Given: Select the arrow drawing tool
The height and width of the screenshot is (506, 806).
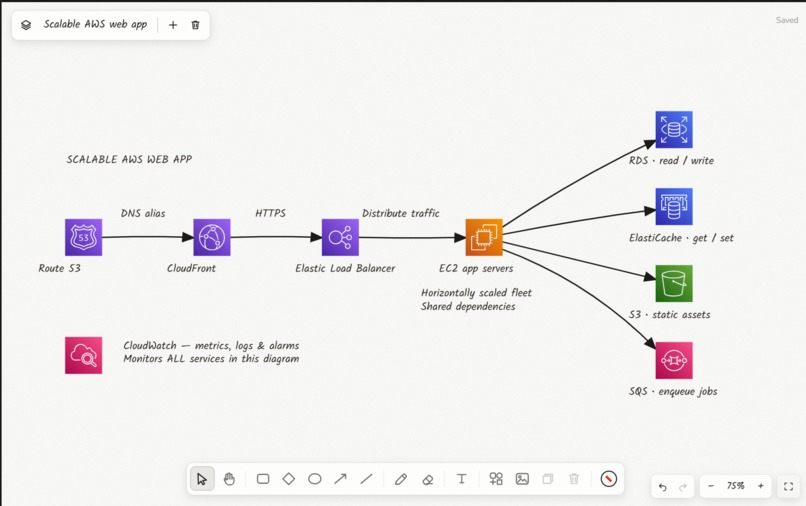Looking at the screenshot, I should pyautogui.click(x=340, y=479).
